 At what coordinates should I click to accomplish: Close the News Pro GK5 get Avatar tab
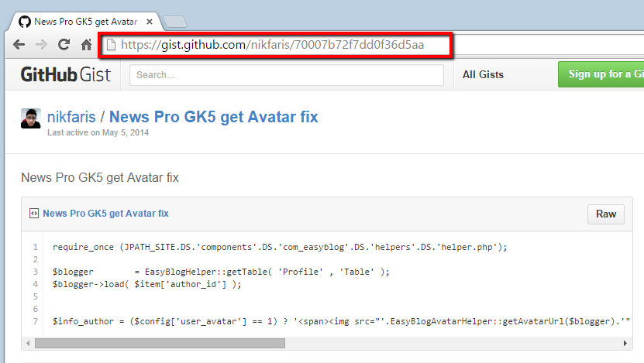tap(150, 22)
